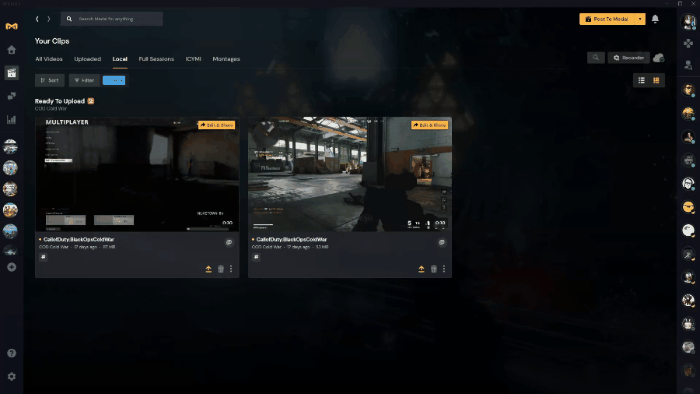Open the Filter menu
Image resolution: width=700 pixels, height=394 pixels.
84,80
